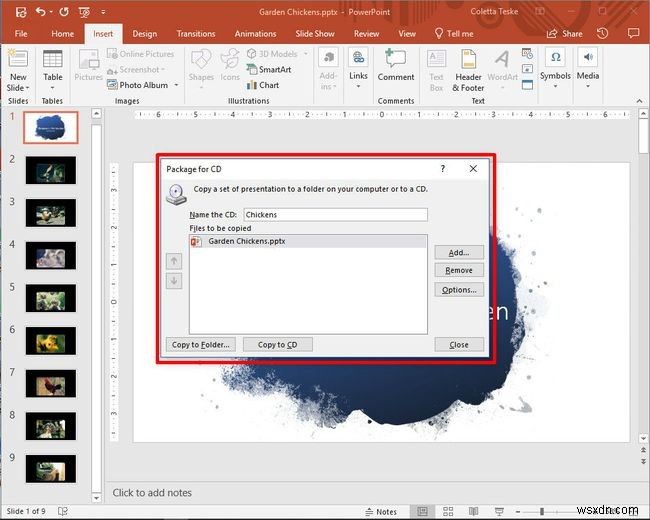Click the move-up arrow in Package dialog
Screen dimensions: 650x520
pos(174,261)
